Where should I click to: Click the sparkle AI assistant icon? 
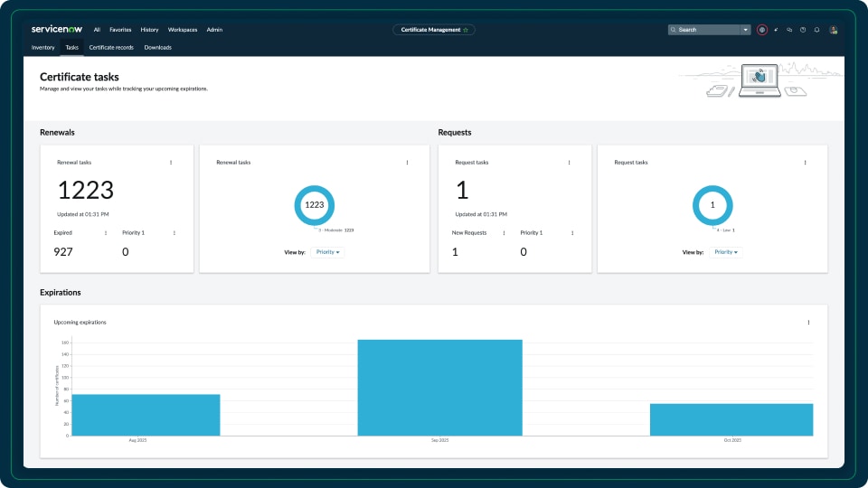(x=776, y=30)
